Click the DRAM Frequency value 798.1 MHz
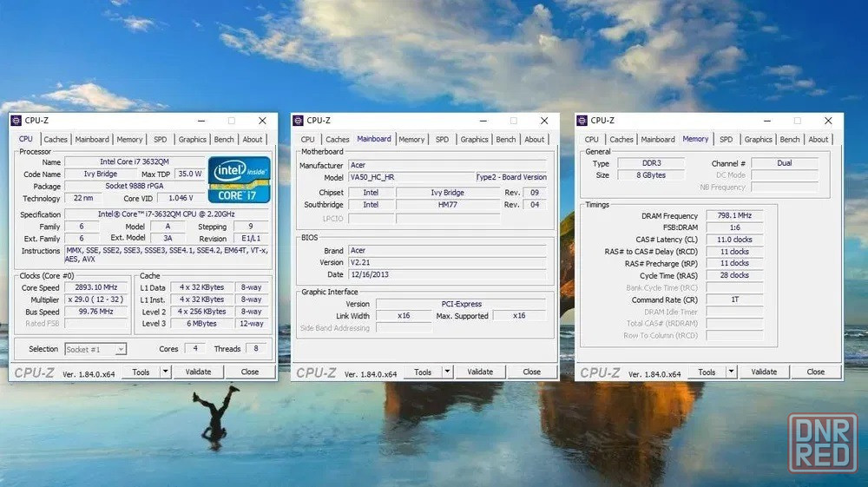This screenshot has width=868, height=487. [734, 215]
